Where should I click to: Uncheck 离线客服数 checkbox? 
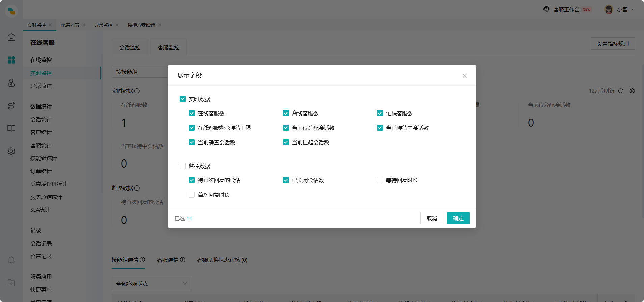point(286,113)
